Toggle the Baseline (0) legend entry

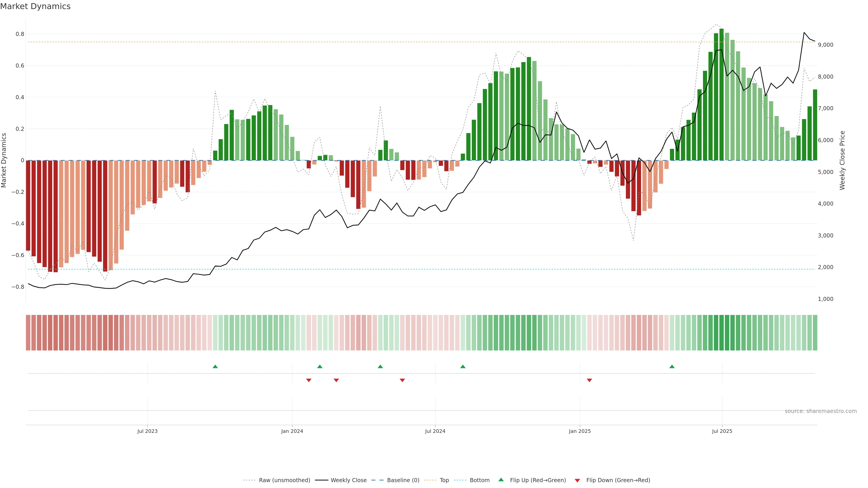[403, 480]
